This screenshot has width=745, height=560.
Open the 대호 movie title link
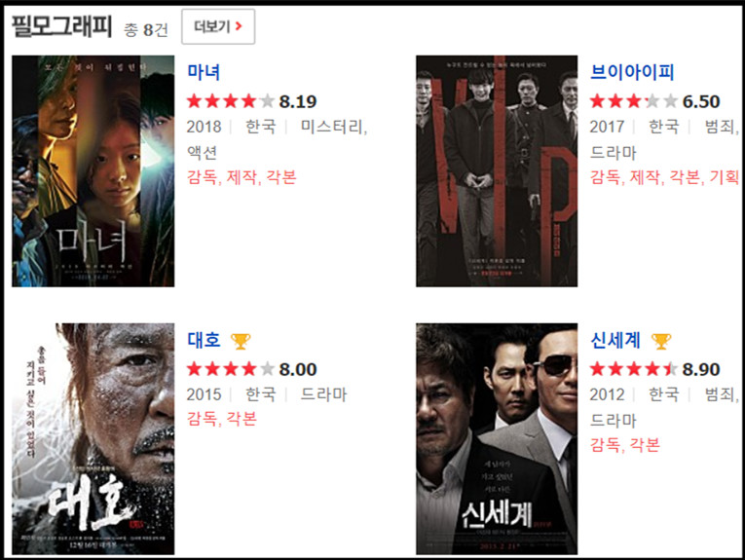[x=204, y=340]
